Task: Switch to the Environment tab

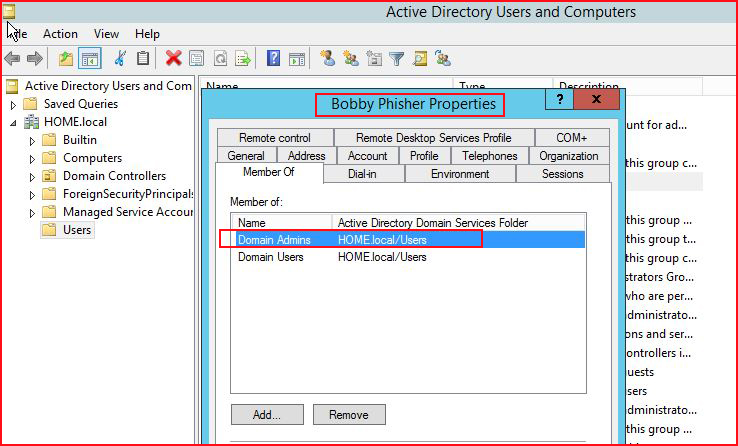Action: click(460, 174)
